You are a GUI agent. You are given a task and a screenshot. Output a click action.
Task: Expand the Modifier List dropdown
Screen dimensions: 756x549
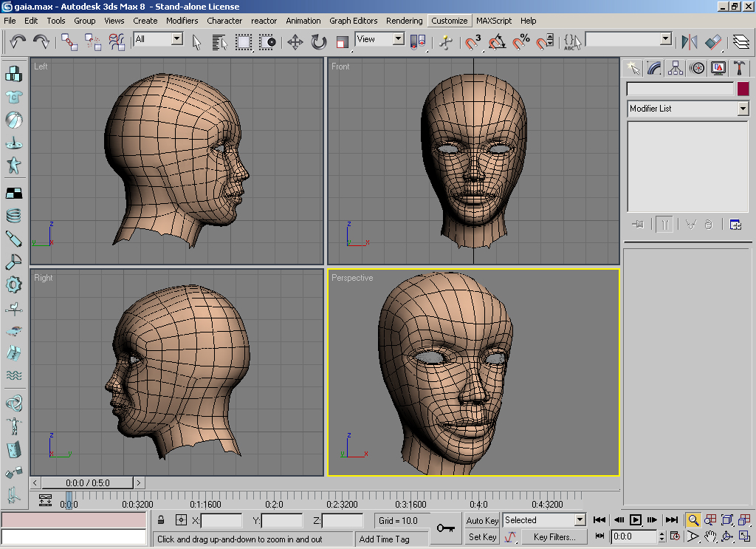coord(743,109)
